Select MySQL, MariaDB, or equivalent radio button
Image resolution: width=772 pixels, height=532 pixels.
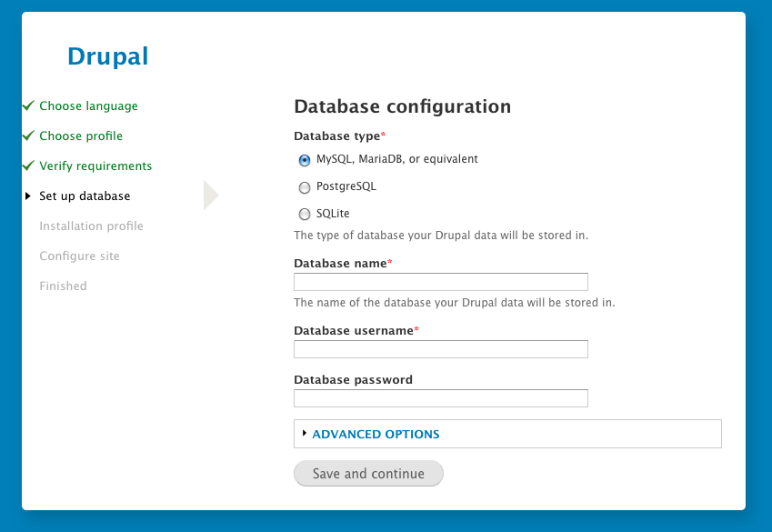[x=305, y=160]
